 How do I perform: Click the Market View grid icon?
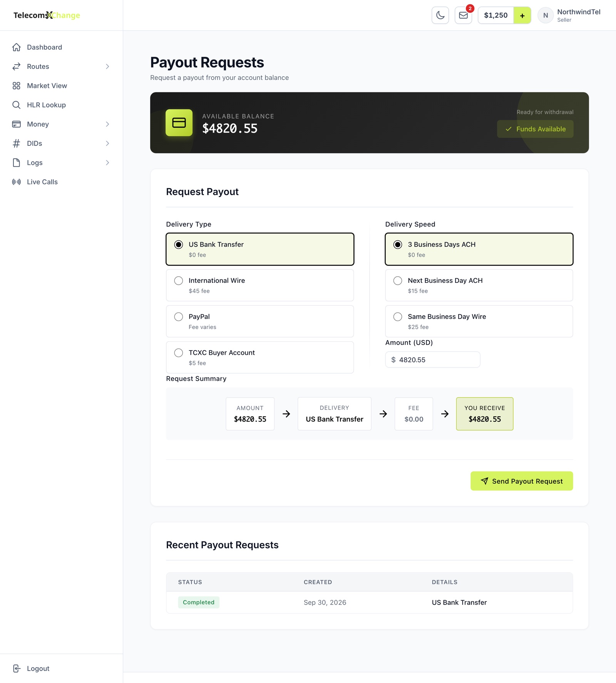pyautogui.click(x=16, y=86)
